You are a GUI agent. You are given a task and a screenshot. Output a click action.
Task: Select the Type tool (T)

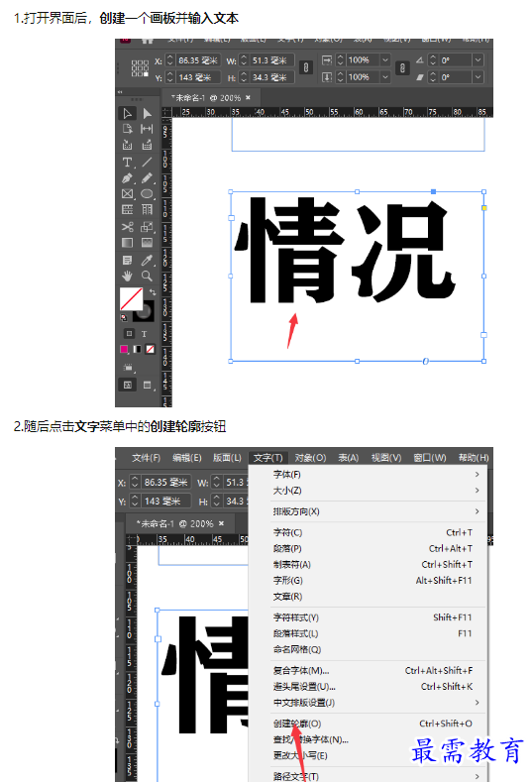click(x=127, y=163)
